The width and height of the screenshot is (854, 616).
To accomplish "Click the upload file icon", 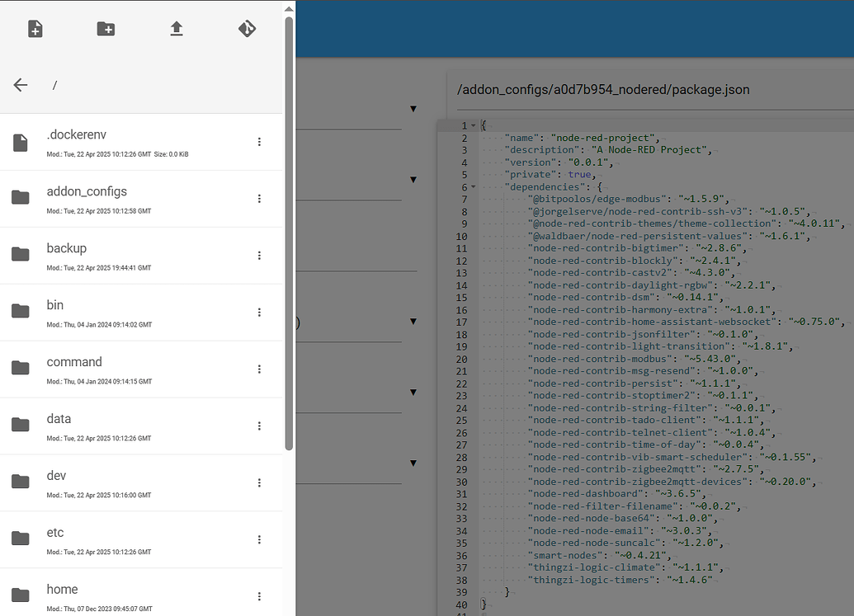I will coord(177,28).
